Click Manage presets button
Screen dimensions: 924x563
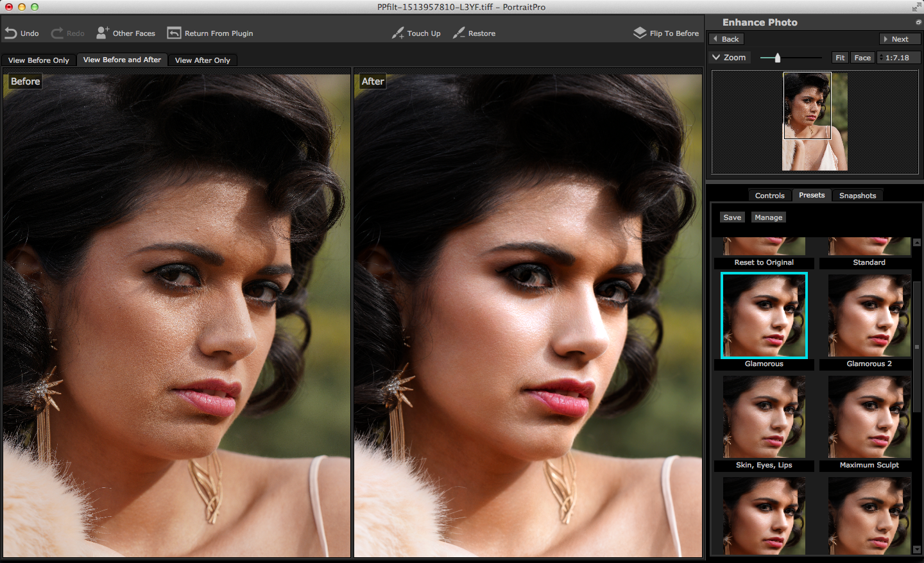pyautogui.click(x=768, y=217)
